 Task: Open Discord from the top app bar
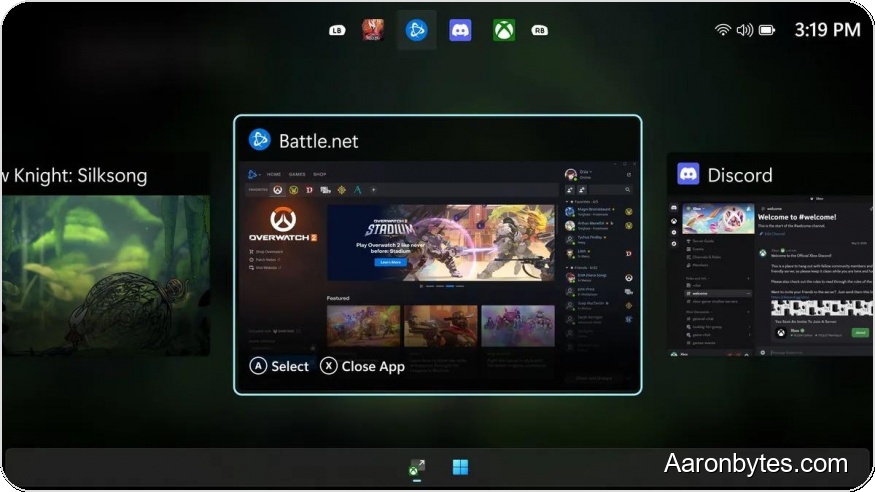click(460, 30)
